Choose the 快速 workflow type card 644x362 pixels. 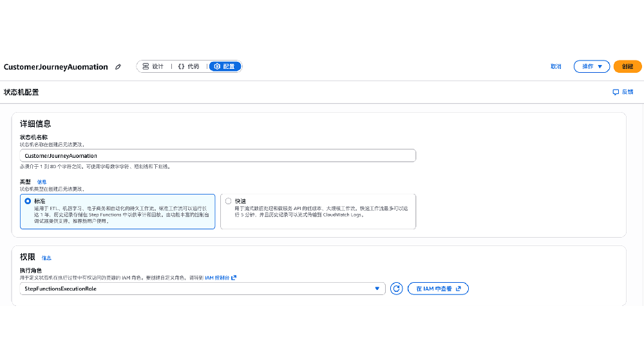click(318, 211)
